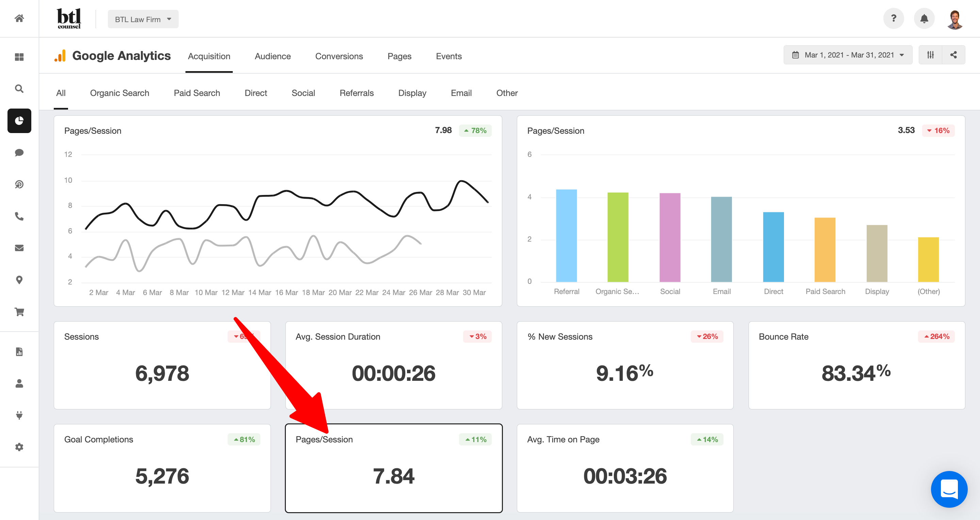
Task: Open the Avg. Session Duration widget
Action: (394, 365)
